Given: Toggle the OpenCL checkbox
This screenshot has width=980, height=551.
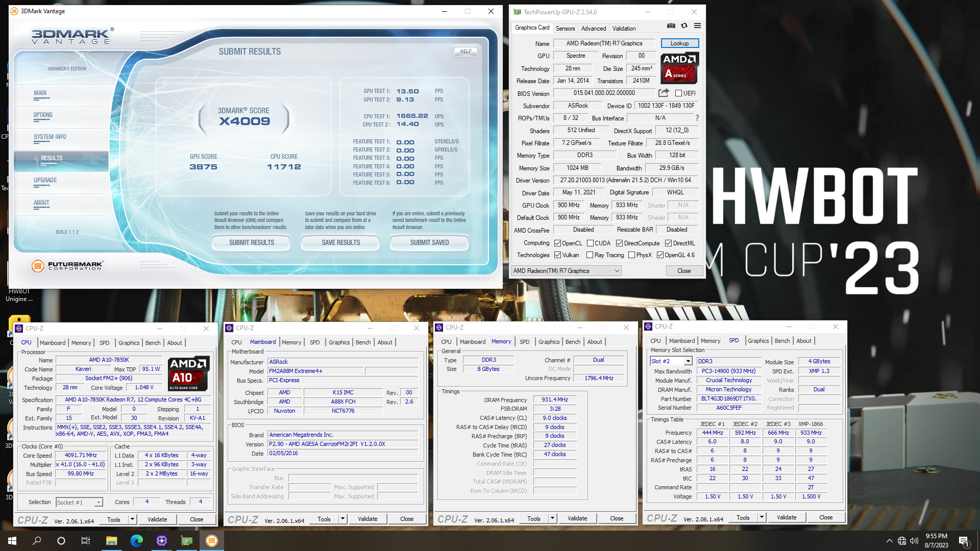Looking at the screenshot, I should click(x=557, y=243).
